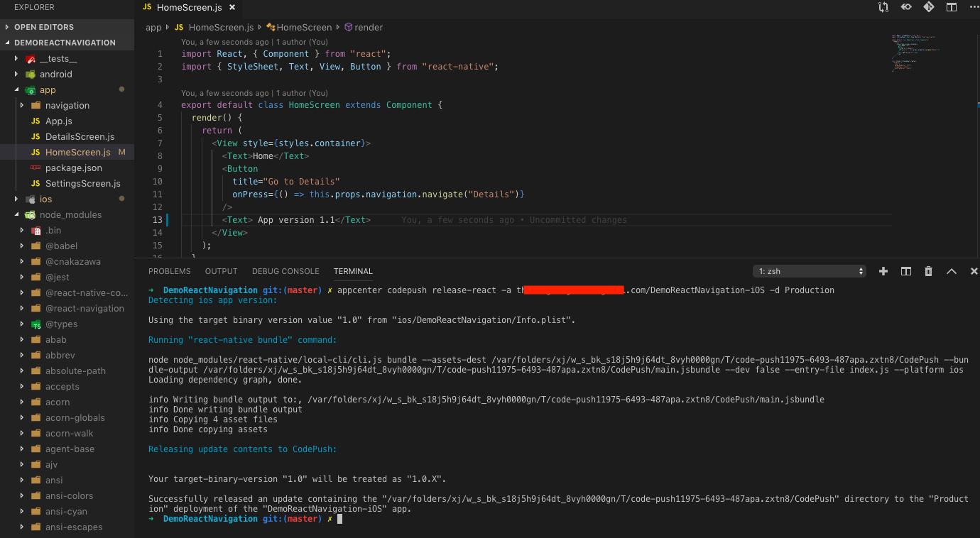Kill terminal using the trash icon
980x538 pixels.
[928, 271]
